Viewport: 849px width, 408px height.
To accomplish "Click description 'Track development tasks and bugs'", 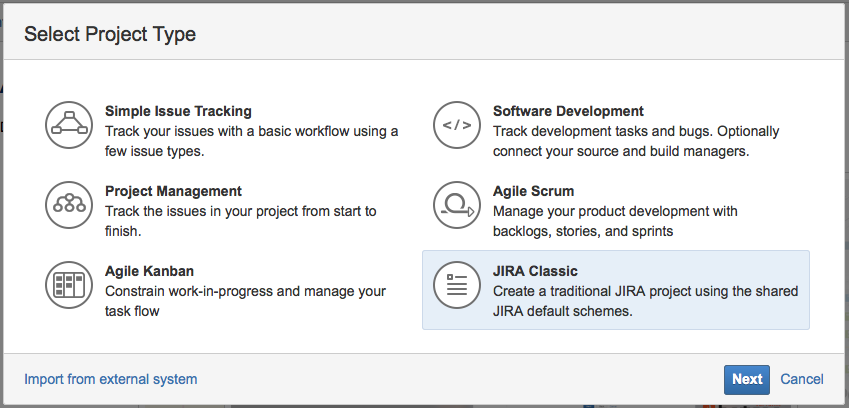I will click(602, 131).
